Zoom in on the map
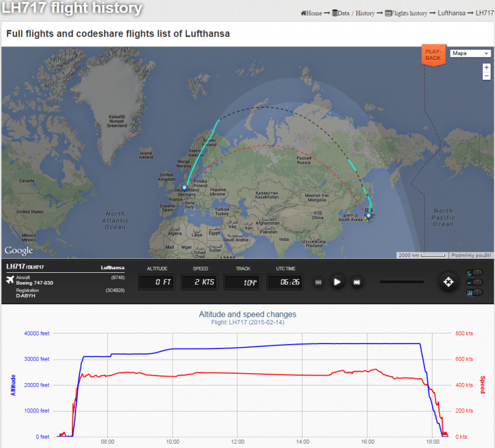The width and height of the screenshot is (495, 448). [x=486, y=67]
